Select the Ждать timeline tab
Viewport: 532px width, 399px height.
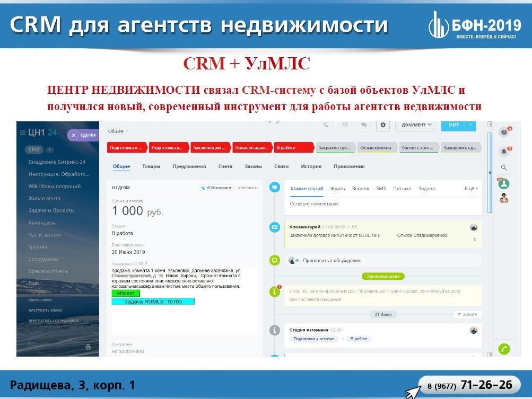coord(337,189)
